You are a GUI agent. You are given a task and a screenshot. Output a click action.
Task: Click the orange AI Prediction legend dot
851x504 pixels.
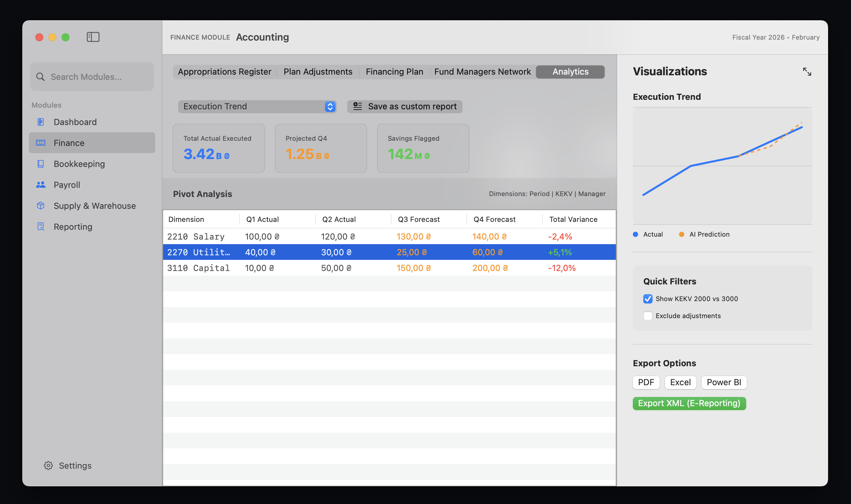[x=681, y=234]
